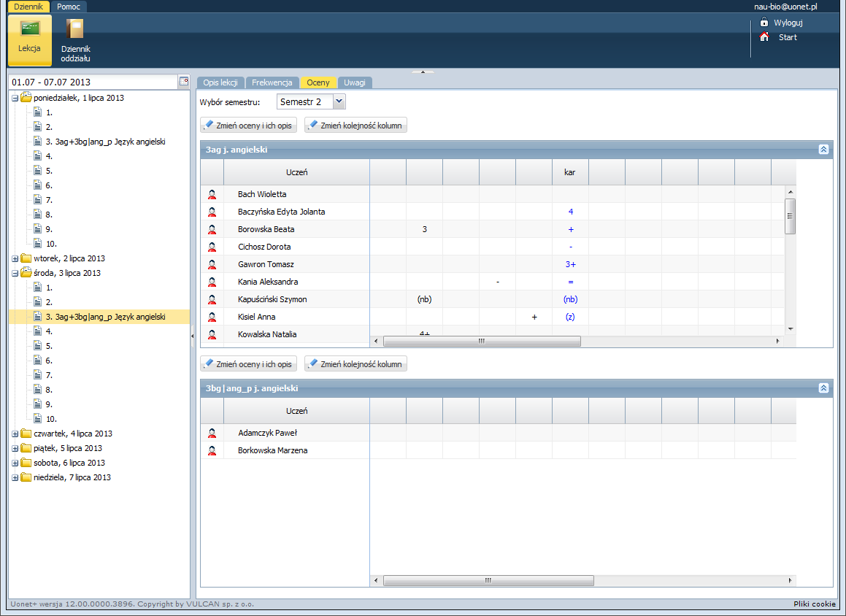This screenshot has width=846, height=616.
Task: Expand czwartek, 4 lipca 2013 tree node
Action: [15, 434]
